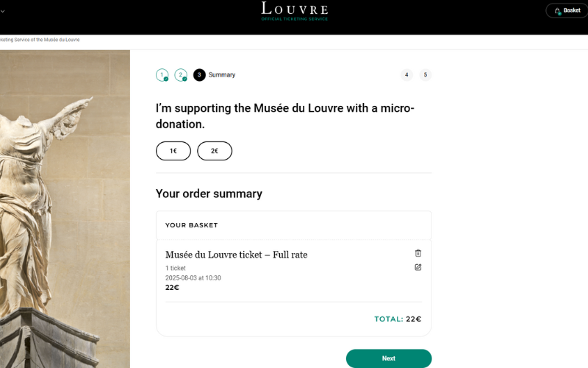588x368 pixels.
Task: Click the Next button
Action: tap(389, 358)
